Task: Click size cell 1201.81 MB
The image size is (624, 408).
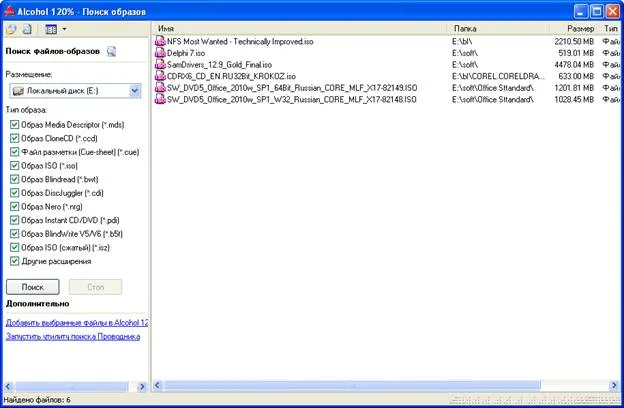Action: point(574,88)
